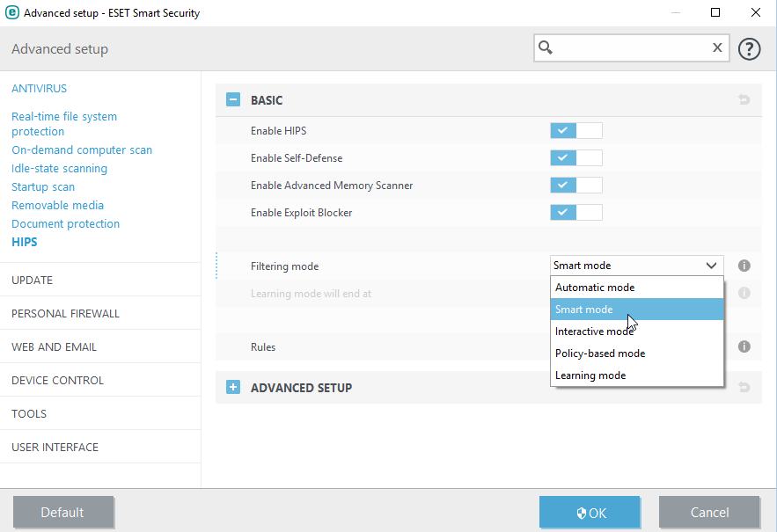
Task: Turn off the Advanced Memory Scanner switch
Action: pyautogui.click(x=575, y=186)
